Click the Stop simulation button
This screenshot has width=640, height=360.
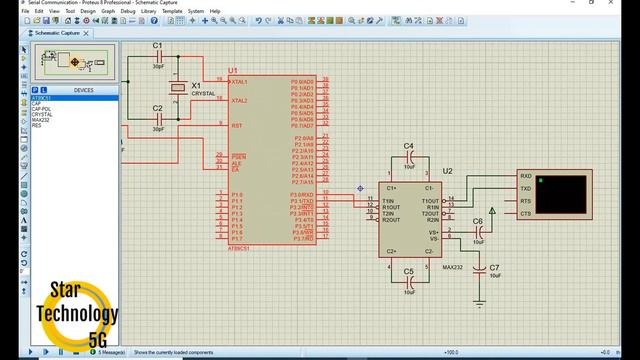point(76,352)
